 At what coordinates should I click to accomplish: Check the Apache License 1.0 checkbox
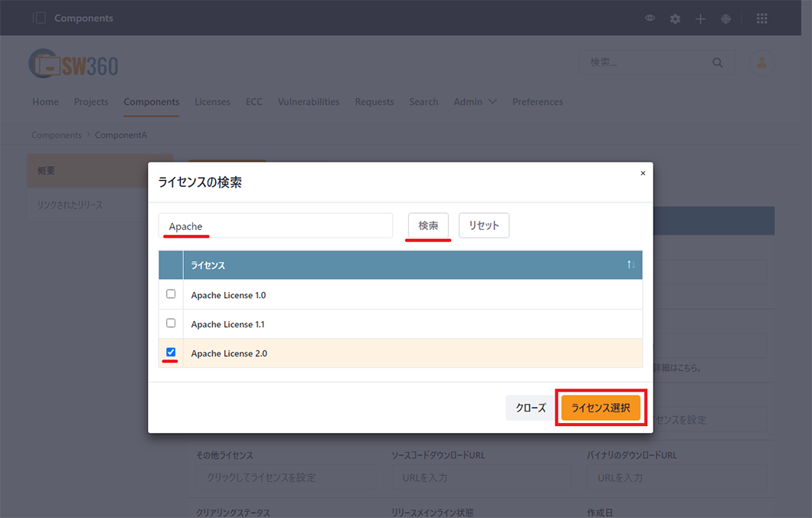point(171,294)
